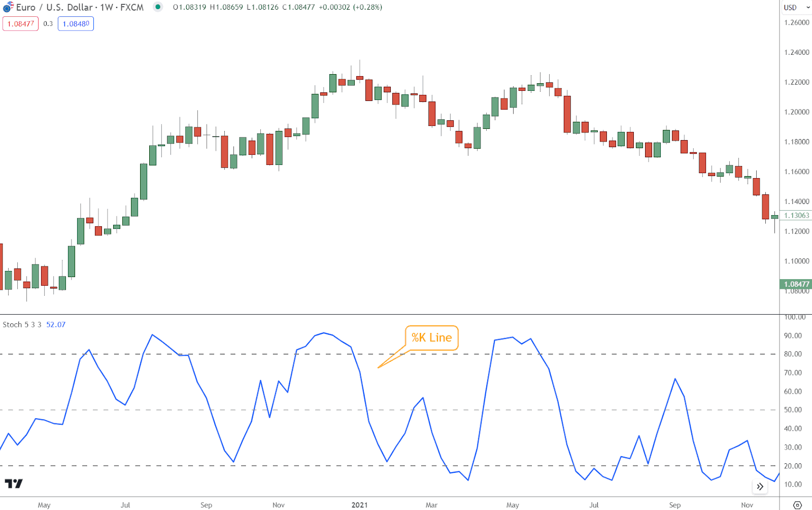Click the blue buy price 1.08480 button
This screenshot has width=812, height=510.
tap(76, 24)
